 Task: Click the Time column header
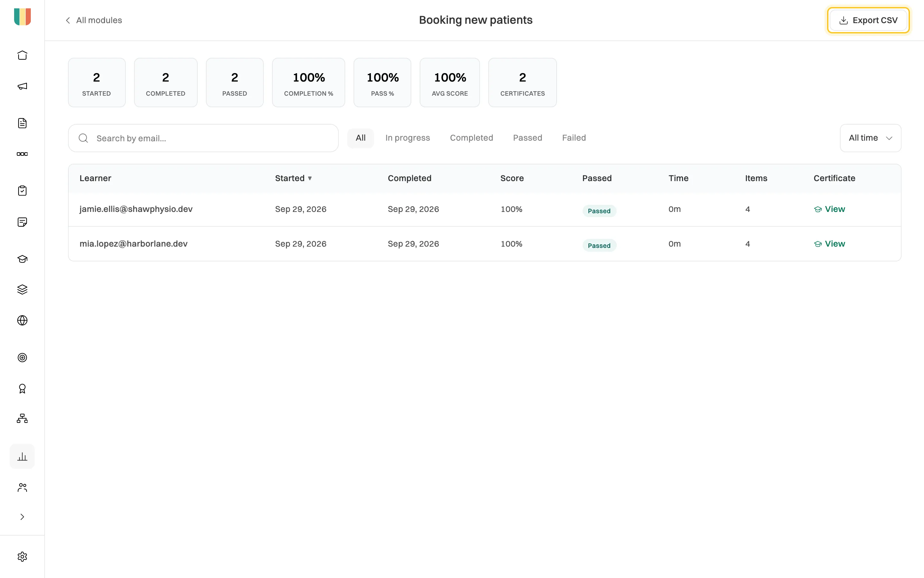click(679, 178)
